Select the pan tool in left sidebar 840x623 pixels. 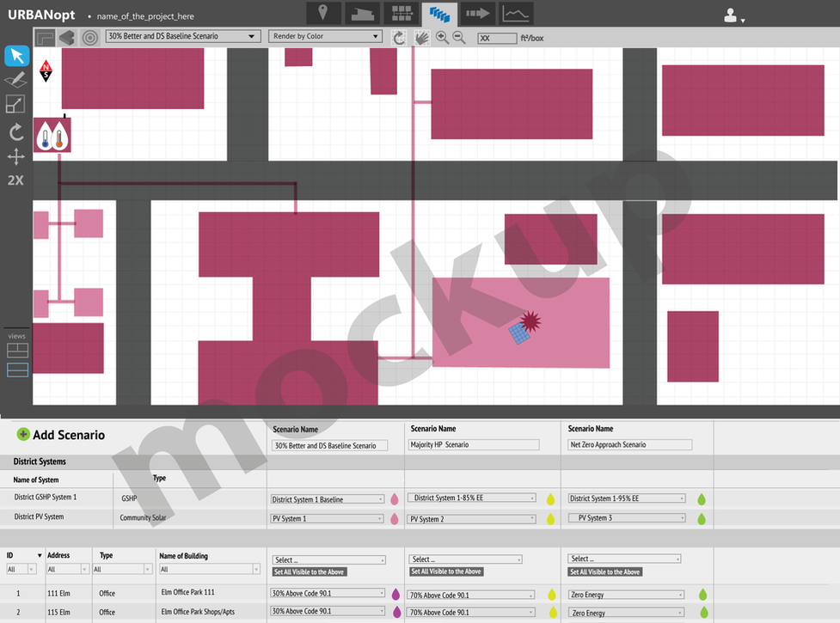click(x=16, y=156)
